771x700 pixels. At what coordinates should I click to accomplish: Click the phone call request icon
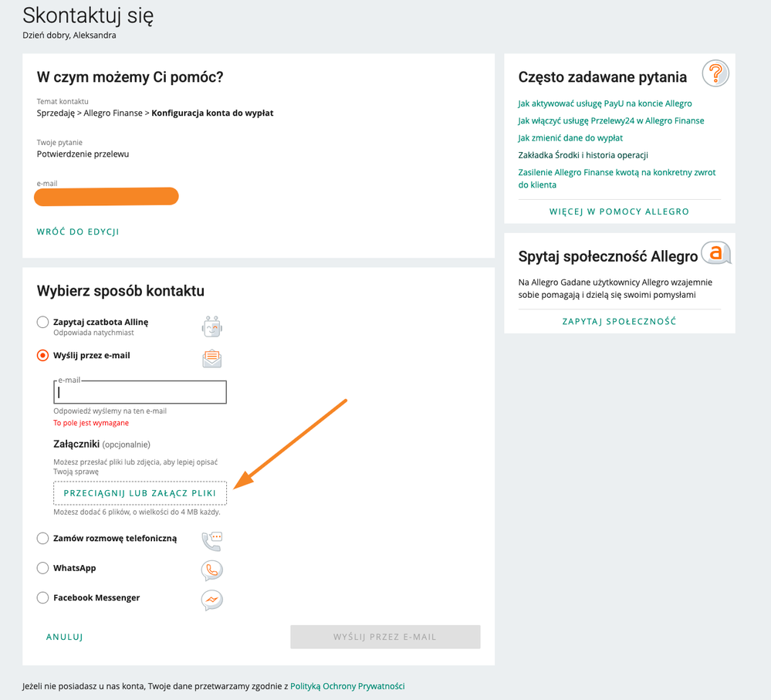(211, 540)
